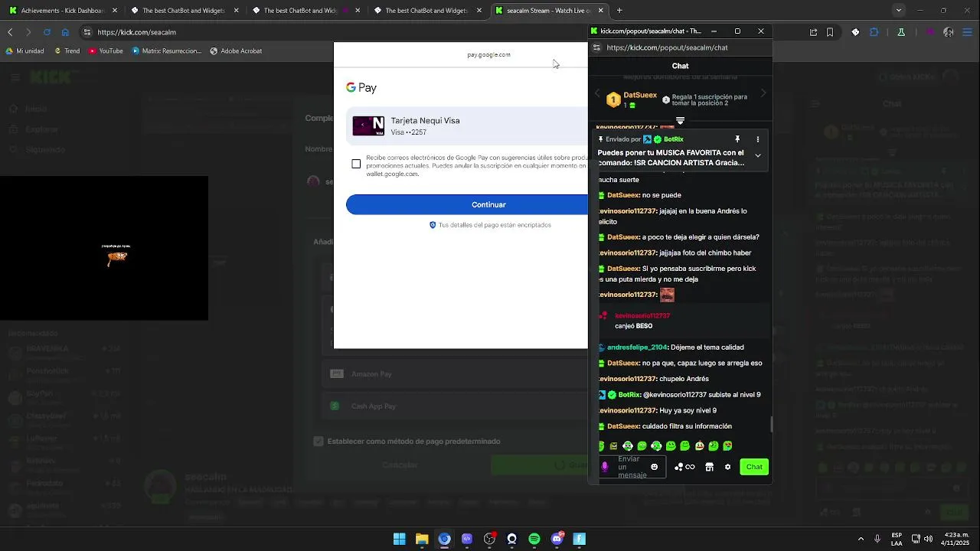Select the pumpkin-head emote in quick emotes

(x=700, y=445)
